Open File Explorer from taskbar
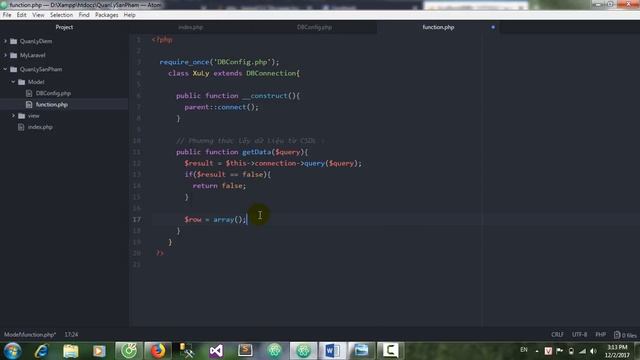Viewport: 640px width, 360px height. point(71,351)
